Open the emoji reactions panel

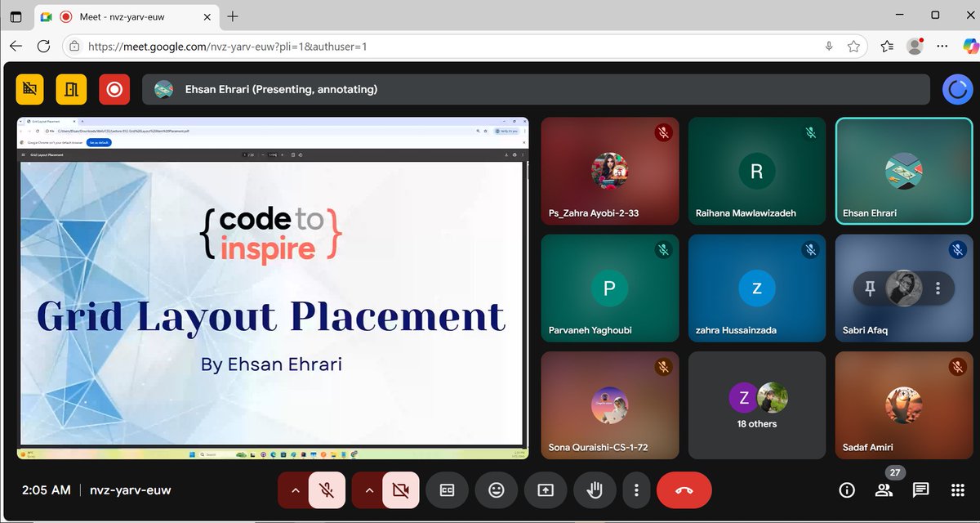point(496,490)
